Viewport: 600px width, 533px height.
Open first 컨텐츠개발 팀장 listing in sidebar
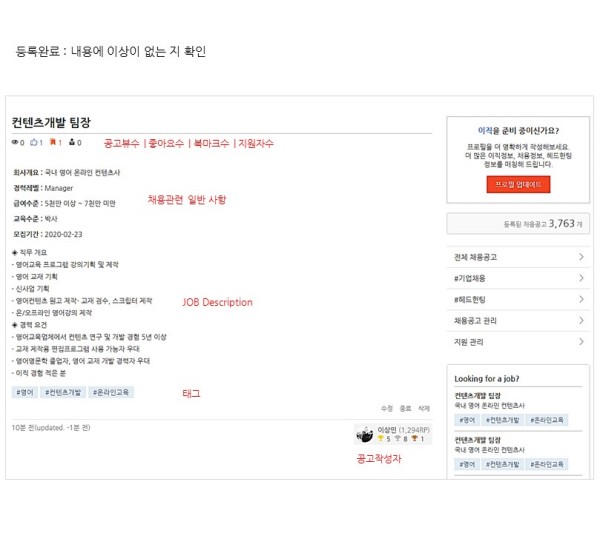pos(478,395)
